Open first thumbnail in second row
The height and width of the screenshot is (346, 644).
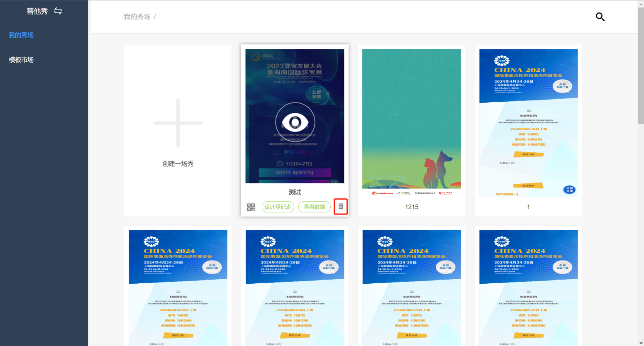coord(178,287)
